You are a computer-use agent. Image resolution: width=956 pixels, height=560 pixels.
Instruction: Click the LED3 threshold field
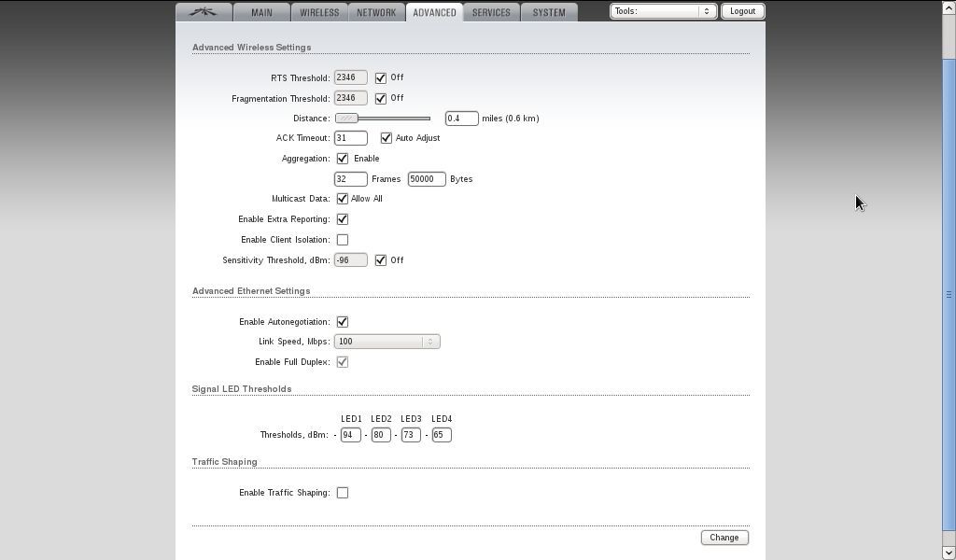point(411,435)
